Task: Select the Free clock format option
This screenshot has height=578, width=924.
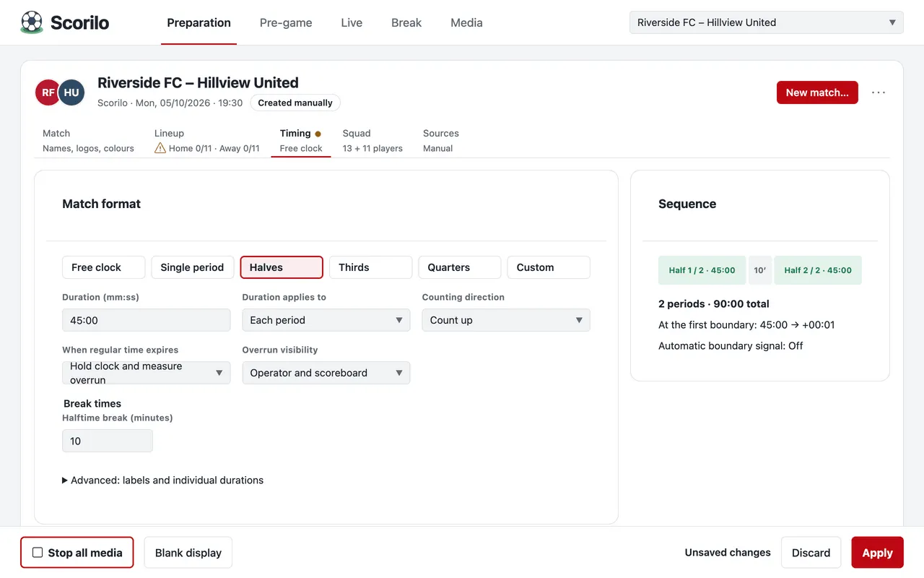Action: click(x=104, y=267)
